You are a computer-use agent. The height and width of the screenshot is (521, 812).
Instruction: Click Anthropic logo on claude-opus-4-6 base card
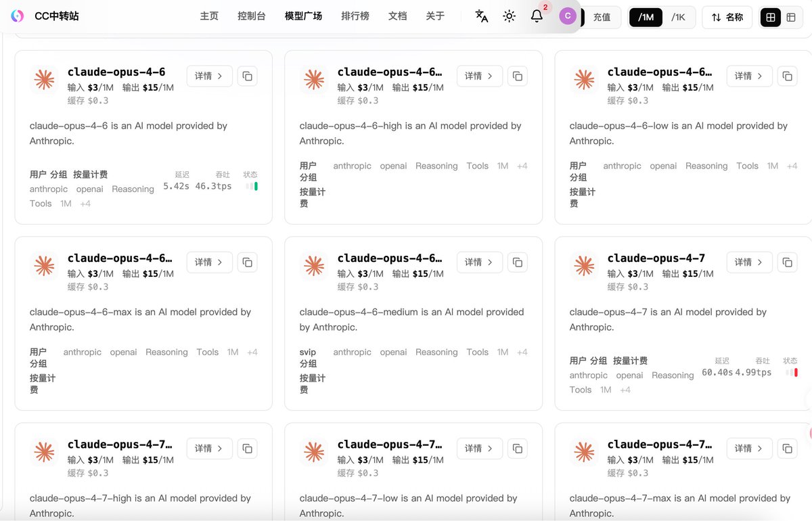pyautogui.click(x=44, y=80)
